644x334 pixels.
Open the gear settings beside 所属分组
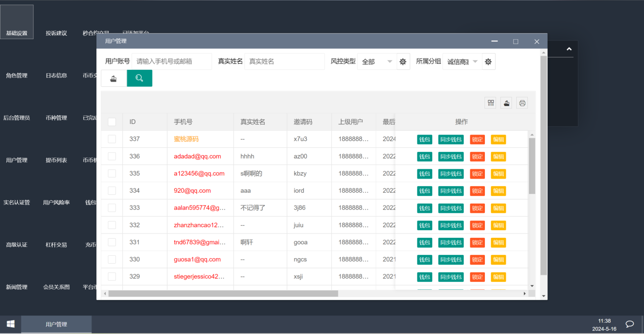point(488,61)
